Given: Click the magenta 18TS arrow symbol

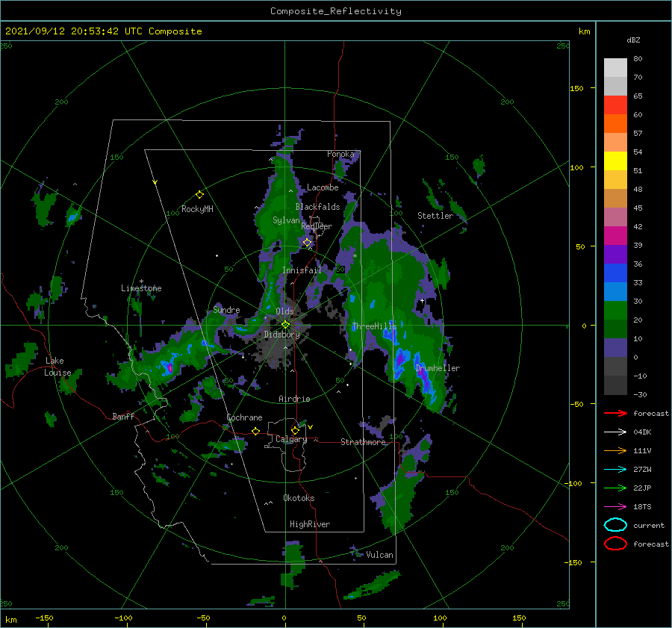Looking at the screenshot, I should tap(615, 507).
